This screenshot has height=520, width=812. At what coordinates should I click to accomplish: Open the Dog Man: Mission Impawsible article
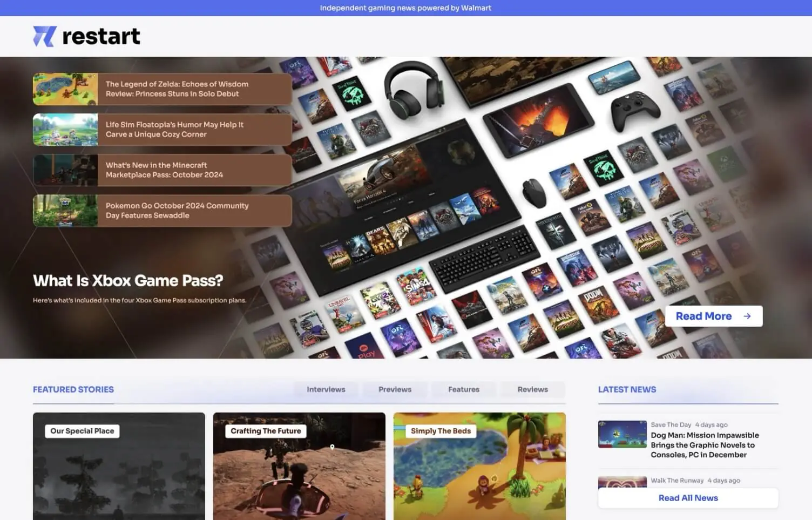pos(705,445)
